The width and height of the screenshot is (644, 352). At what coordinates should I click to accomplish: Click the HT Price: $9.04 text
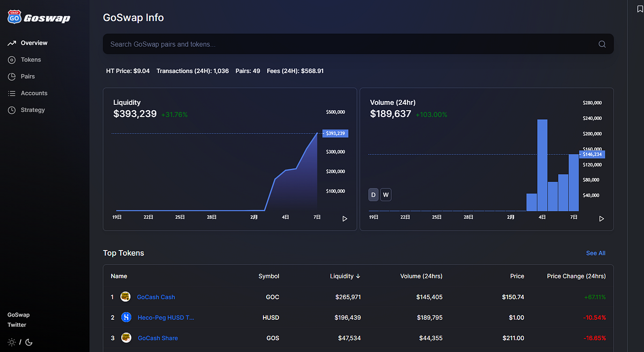click(x=128, y=71)
